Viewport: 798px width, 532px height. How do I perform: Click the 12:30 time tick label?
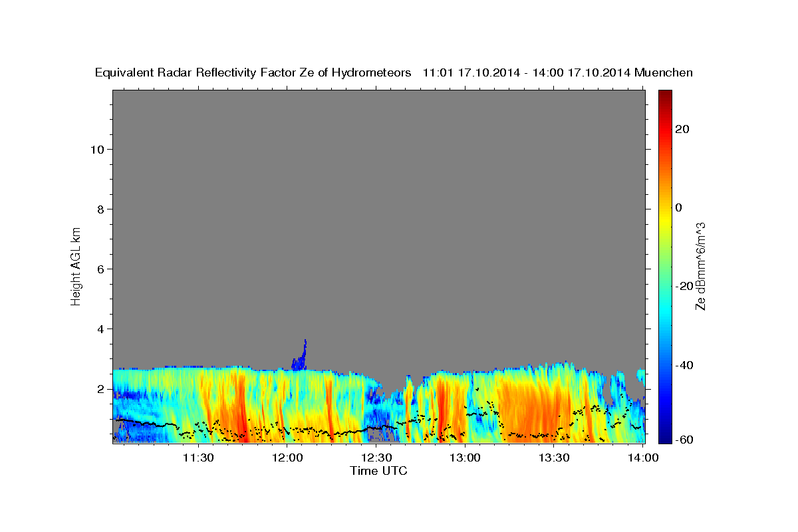(376, 458)
